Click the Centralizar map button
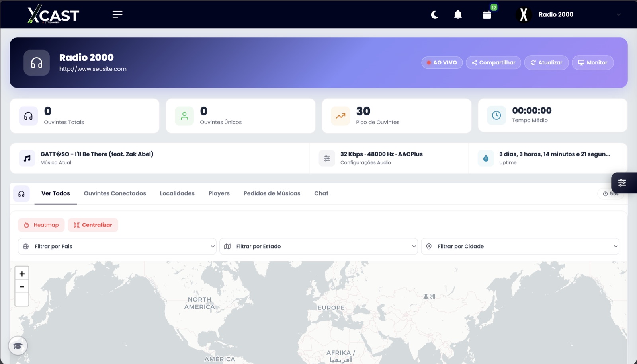Image resolution: width=637 pixels, height=364 pixels. point(93,225)
